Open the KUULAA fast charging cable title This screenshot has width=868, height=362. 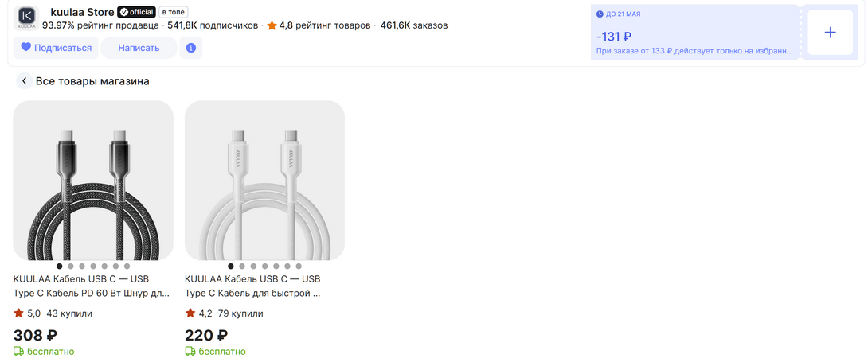pyautogui.click(x=252, y=286)
